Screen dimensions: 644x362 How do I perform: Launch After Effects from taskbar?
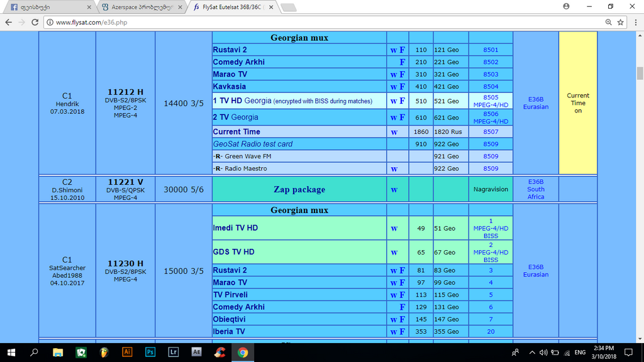[x=196, y=353]
